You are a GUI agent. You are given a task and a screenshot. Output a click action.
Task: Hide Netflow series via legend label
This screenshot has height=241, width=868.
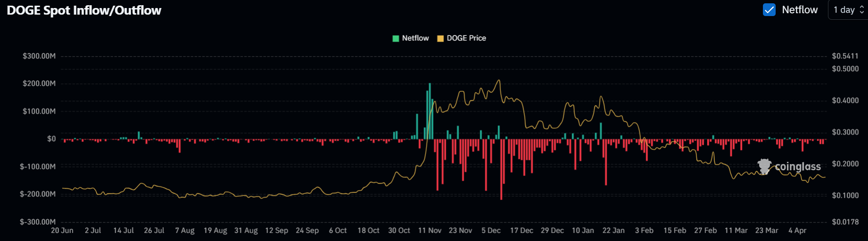tap(415, 38)
